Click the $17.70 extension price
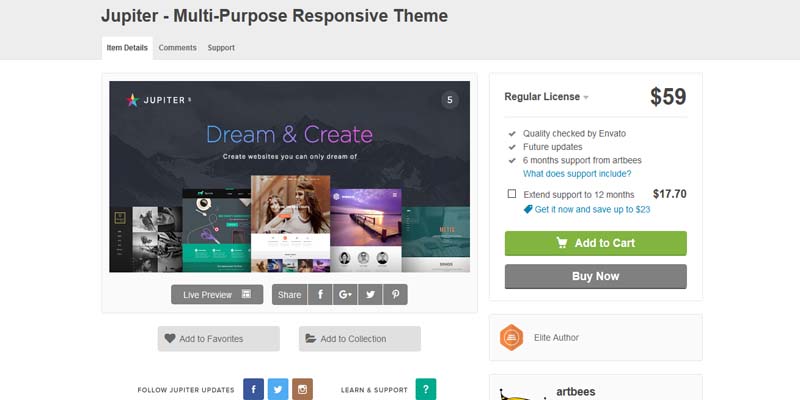This screenshot has height=400, width=800. [x=669, y=194]
